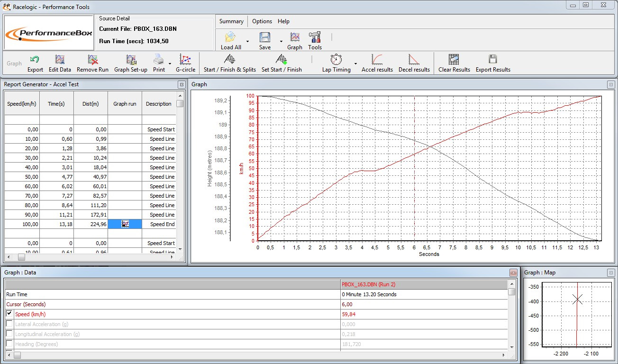Open the Help menu
The height and width of the screenshot is (364, 618).
tap(283, 21)
